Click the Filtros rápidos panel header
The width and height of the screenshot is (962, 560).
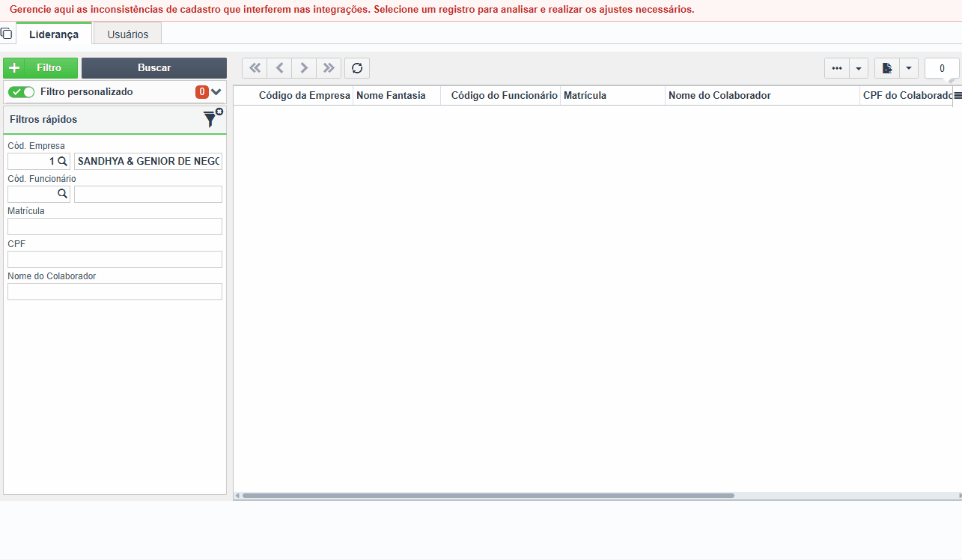pos(115,119)
